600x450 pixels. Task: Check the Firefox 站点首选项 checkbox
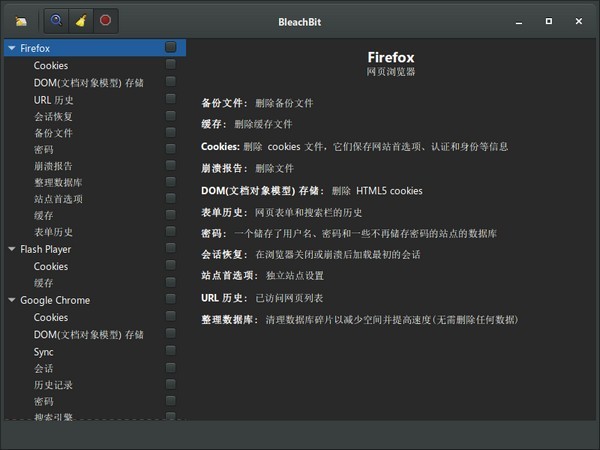pyautogui.click(x=171, y=198)
